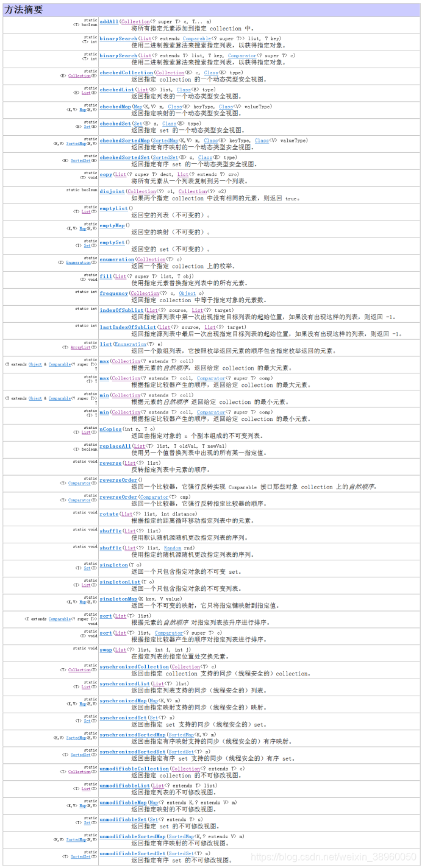Open the checkedSortedSet method link
The image size is (422, 868).
(x=124, y=157)
